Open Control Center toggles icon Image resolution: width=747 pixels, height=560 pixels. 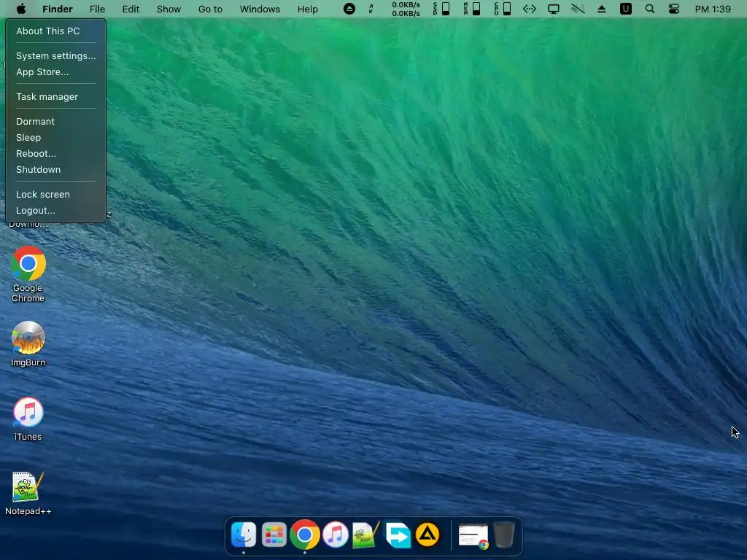point(673,9)
